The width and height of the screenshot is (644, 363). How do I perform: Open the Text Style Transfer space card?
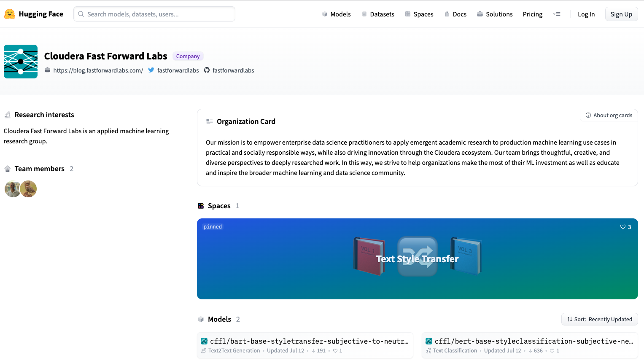(x=417, y=259)
